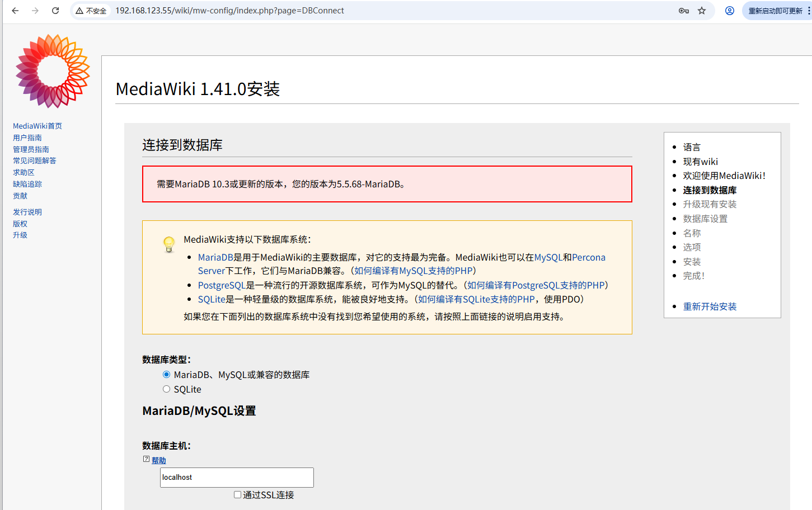This screenshot has height=510, width=812.
Task: Open the 管理员指南 sidebar link
Action: [31, 149]
